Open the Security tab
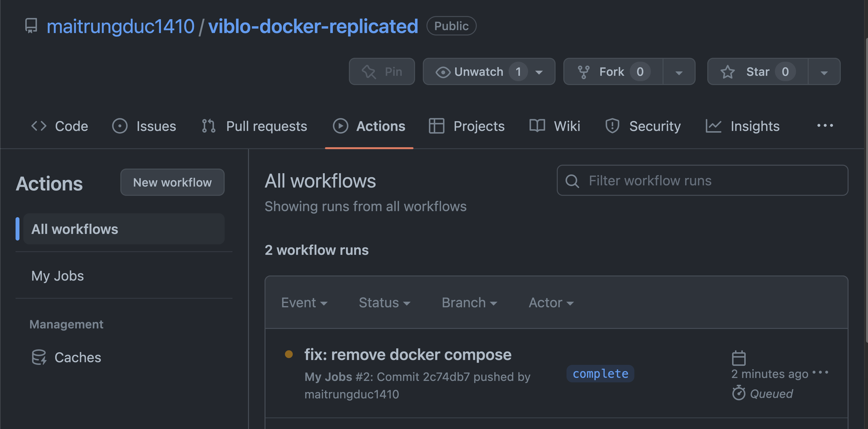Screen dimensions: 868x429 tap(643, 126)
